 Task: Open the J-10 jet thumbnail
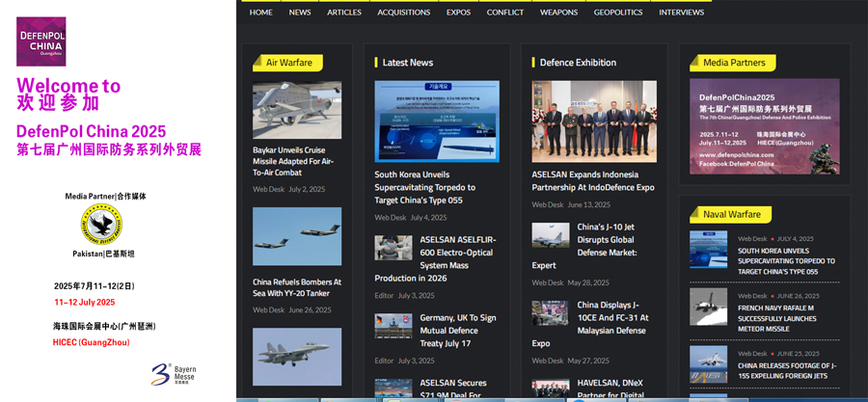(551, 235)
